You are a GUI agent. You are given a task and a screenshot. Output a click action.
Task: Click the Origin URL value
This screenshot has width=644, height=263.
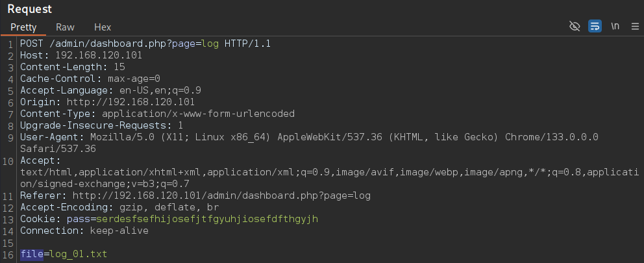[x=130, y=102]
